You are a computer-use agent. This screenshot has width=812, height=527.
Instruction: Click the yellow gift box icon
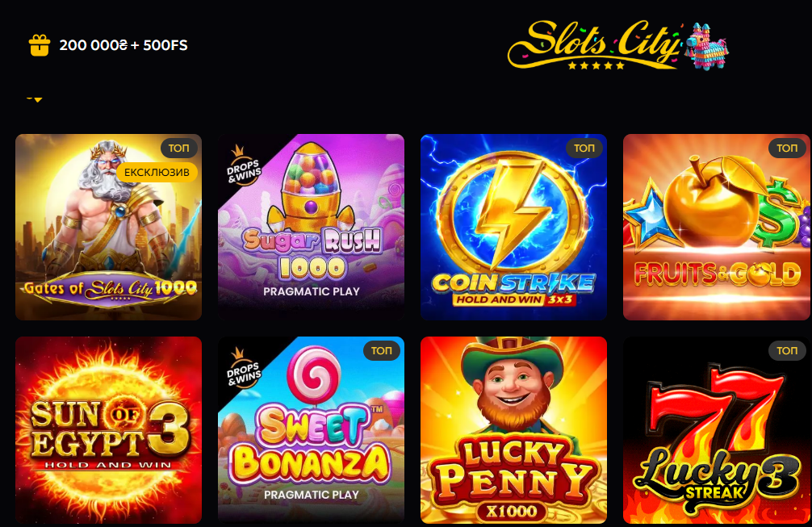pos(40,45)
